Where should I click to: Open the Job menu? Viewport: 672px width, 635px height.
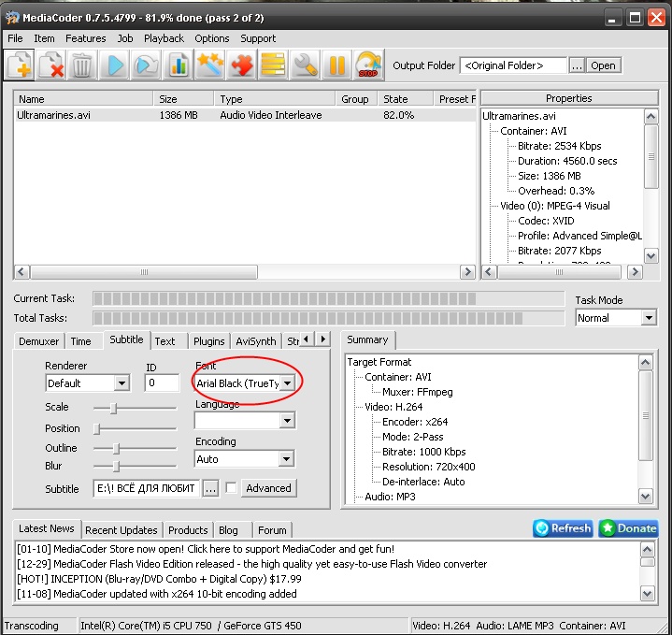pos(125,38)
